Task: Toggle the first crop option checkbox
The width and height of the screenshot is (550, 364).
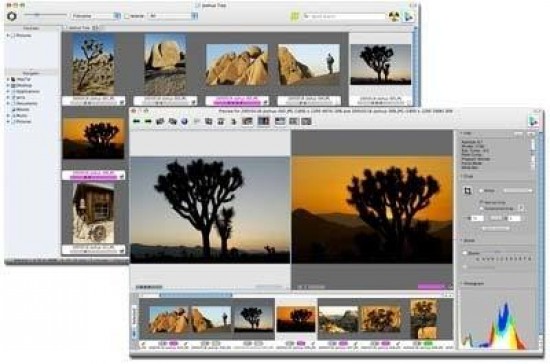Action: coord(482,202)
